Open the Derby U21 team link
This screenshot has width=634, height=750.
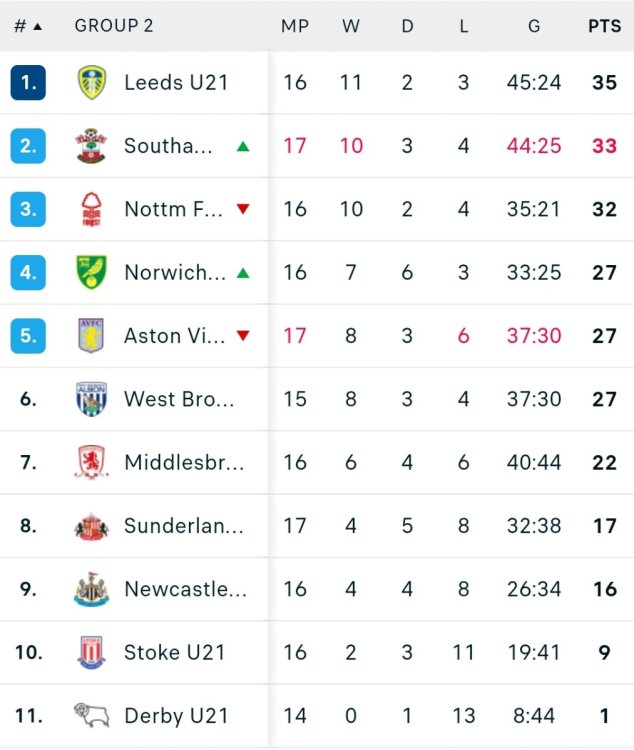pos(176,715)
